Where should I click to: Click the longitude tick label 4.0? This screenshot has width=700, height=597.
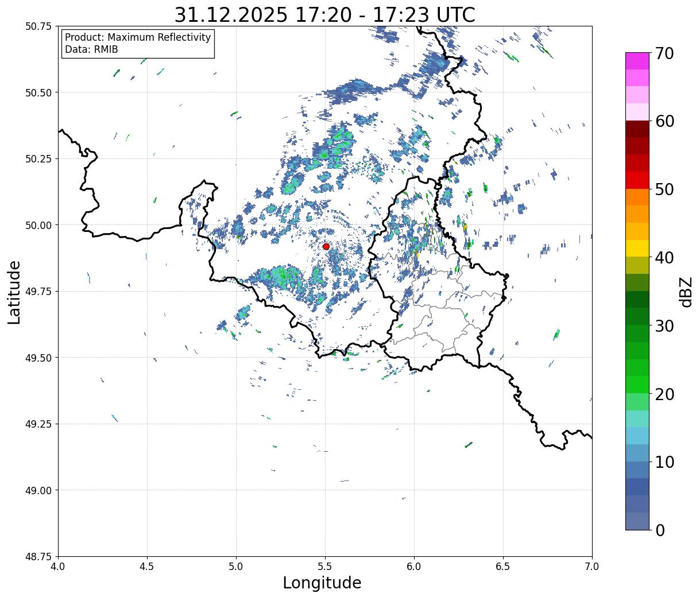(x=58, y=567)
